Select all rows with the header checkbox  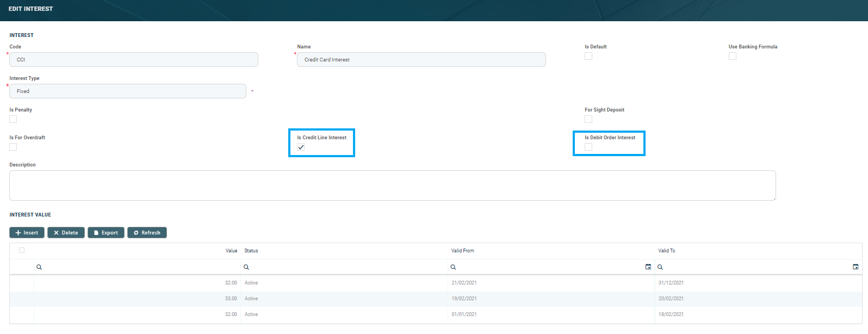click(22, 250)
